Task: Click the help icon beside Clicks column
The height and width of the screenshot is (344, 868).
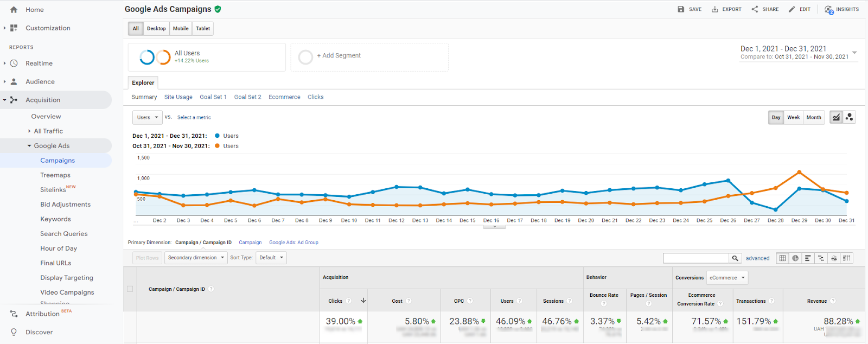Action: point(349,301)
